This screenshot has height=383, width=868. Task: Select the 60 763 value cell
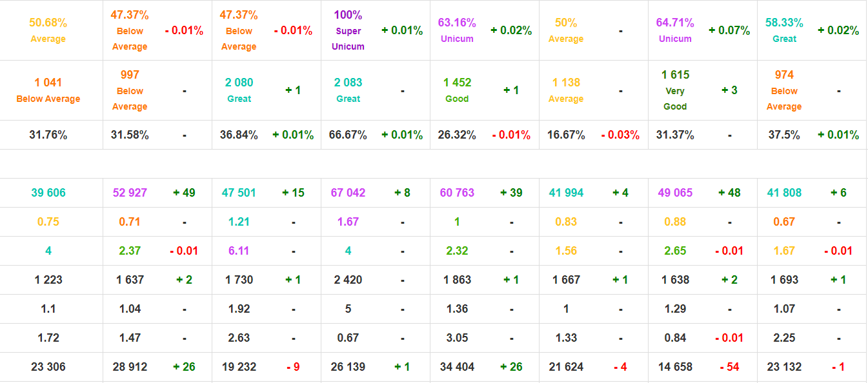(457, 193)
